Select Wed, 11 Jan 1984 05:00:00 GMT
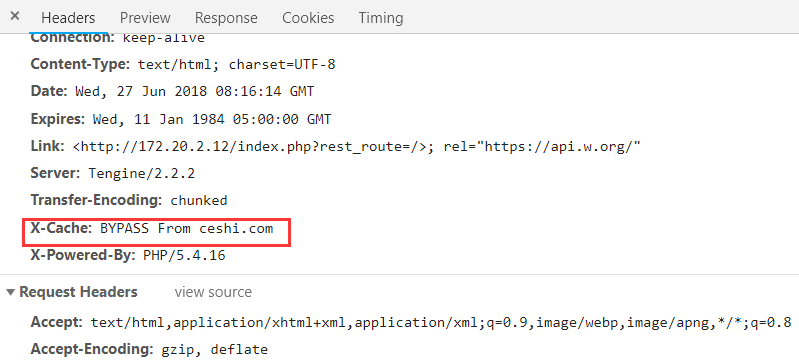Viewport: 799px width, 364px height. pos(212,120)
